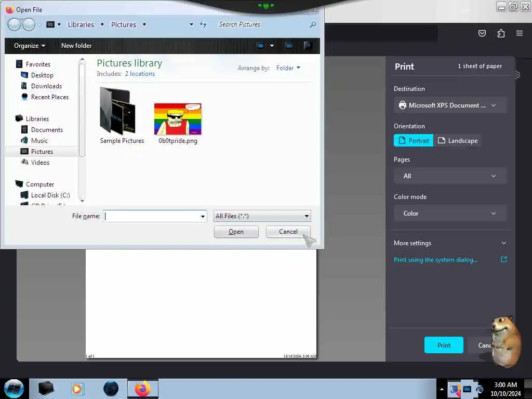Screen dimensions: 532x399
Task: Click Print using the system dialog link
Action: pos(435,260)
